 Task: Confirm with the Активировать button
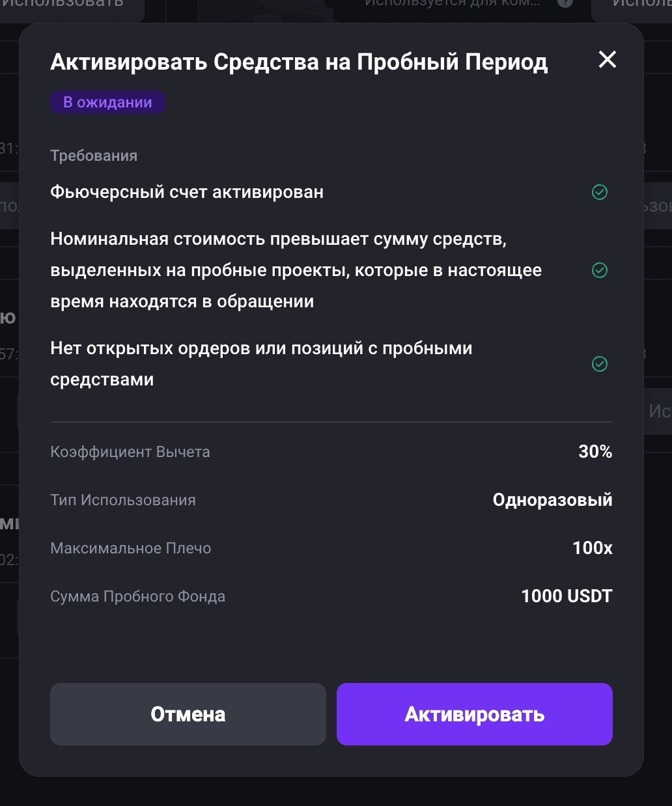475,714
